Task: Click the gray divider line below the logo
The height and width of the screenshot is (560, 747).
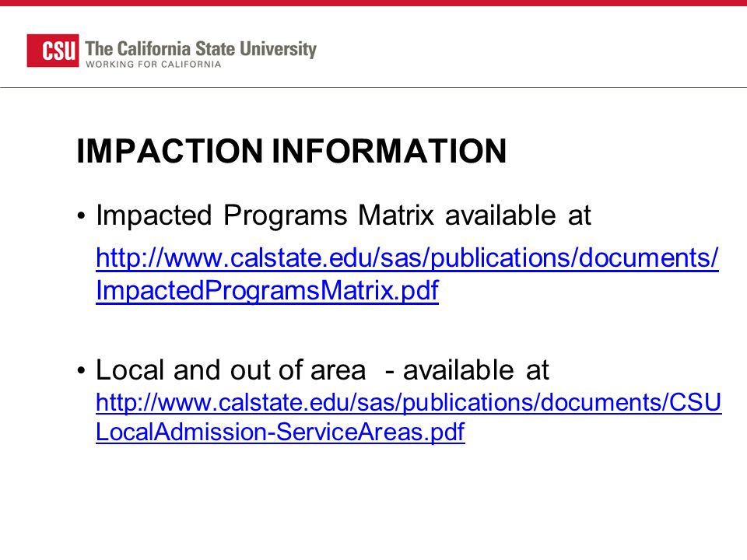Action: click(373, 88)
